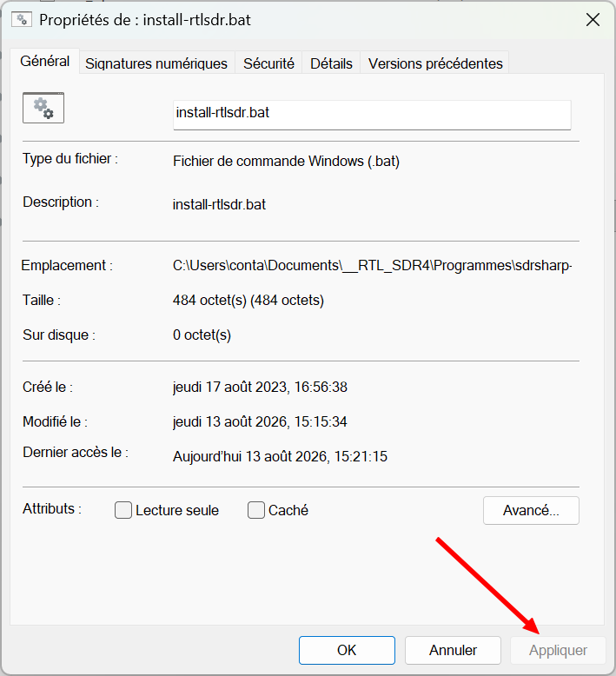Click the window title 'Propriétés de : install-rtlsdr.bat'

pyautogui.click(x=145, y=20)
